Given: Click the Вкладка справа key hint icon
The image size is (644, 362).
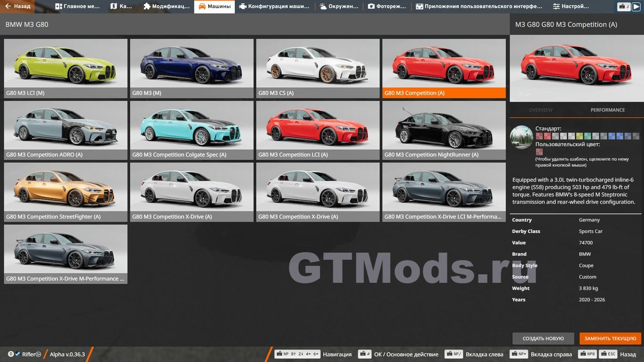Looking at the screenshot, I should 519,354.
